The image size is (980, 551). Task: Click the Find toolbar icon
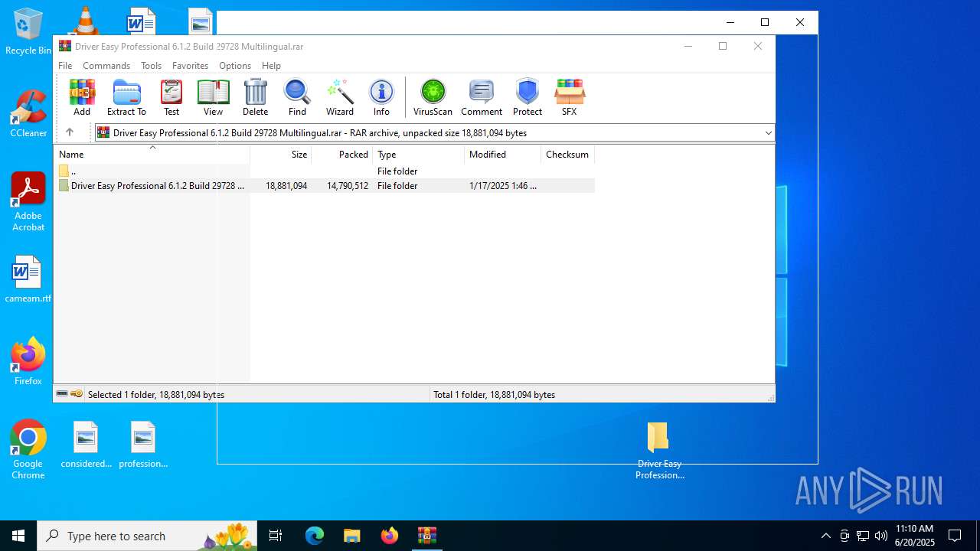(x=297, y=97)
